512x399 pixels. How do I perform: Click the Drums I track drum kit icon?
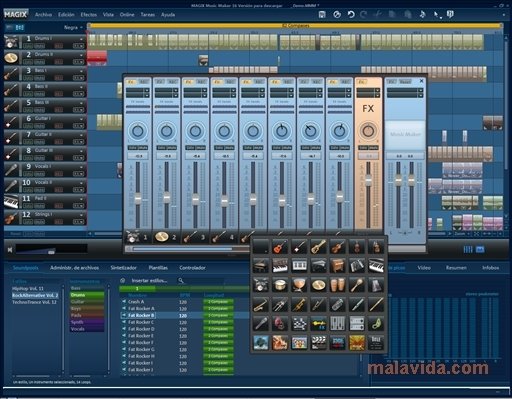11,42
